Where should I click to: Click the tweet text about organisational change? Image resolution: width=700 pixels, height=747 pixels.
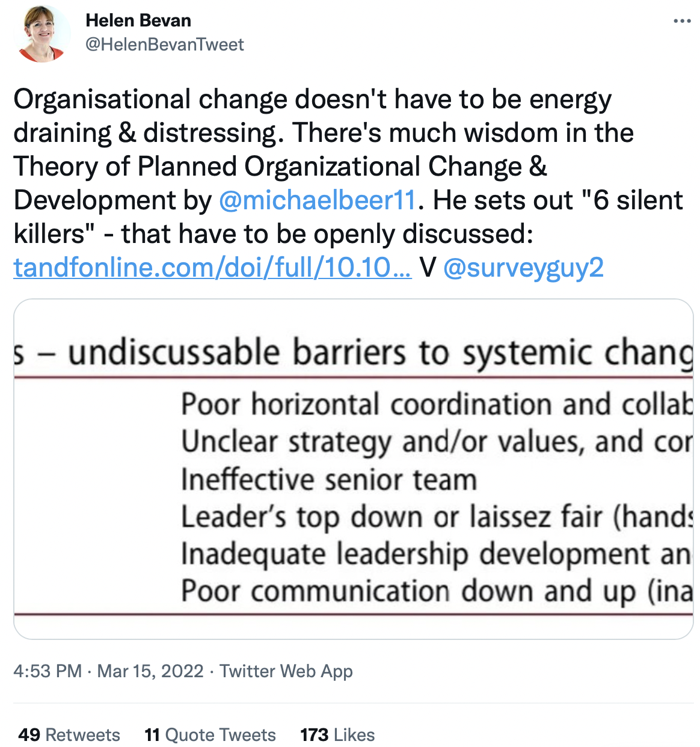(349, 167)
